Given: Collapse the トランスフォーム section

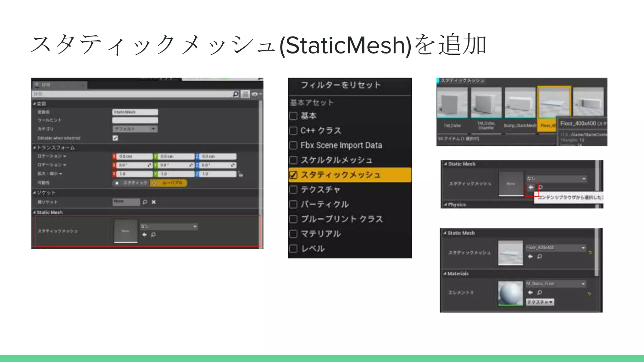Looking at the screenshot, I should (x=35, y=148).
